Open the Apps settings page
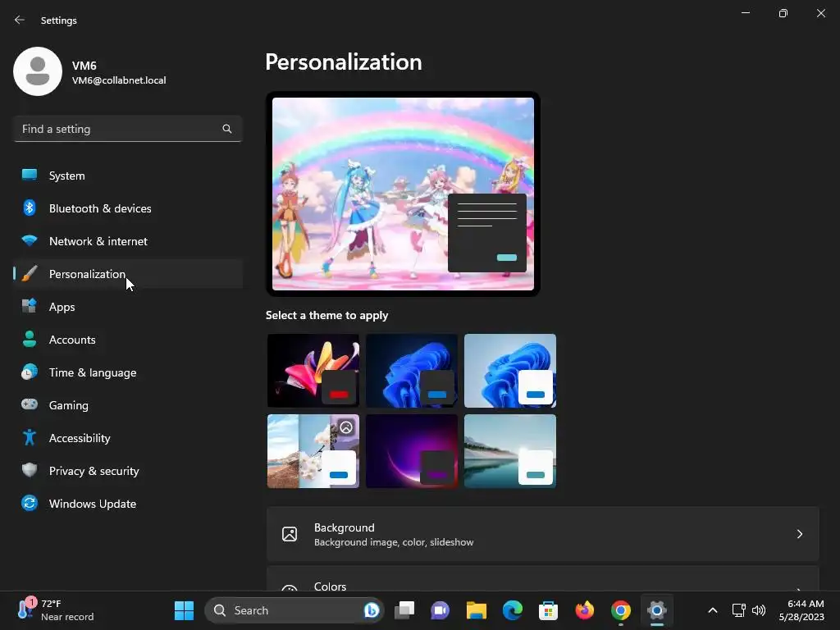The image size is (840, 630). coord(127,307)
